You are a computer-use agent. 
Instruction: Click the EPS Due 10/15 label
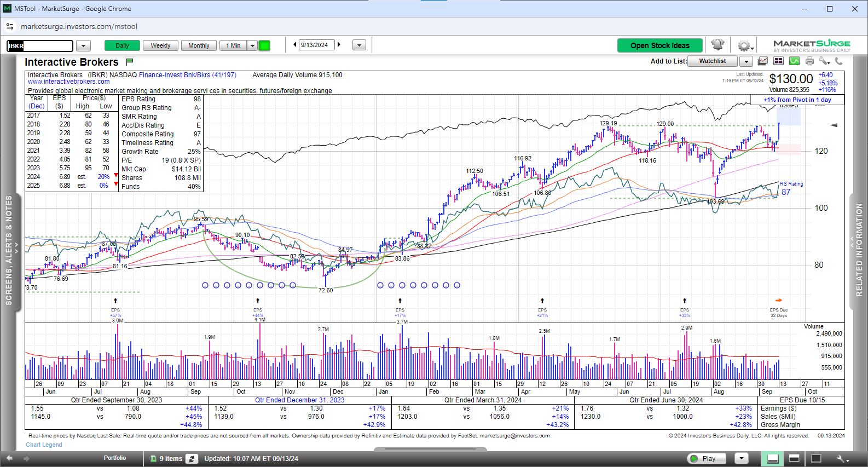pyautogui.click(x=802, y=400)
